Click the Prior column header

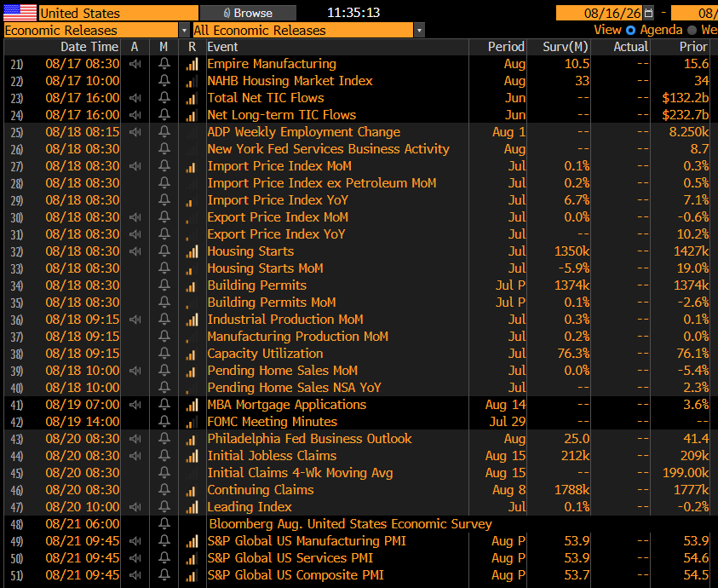click(693, 47)
